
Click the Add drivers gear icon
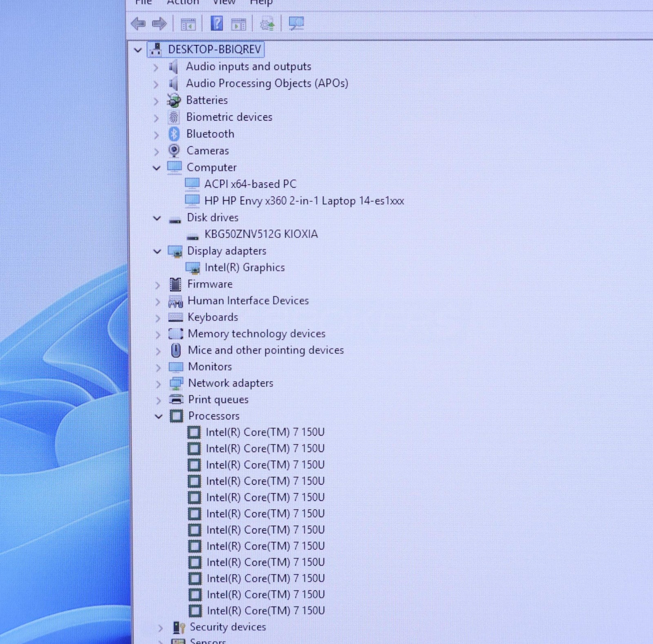click(x=267, y=24)
